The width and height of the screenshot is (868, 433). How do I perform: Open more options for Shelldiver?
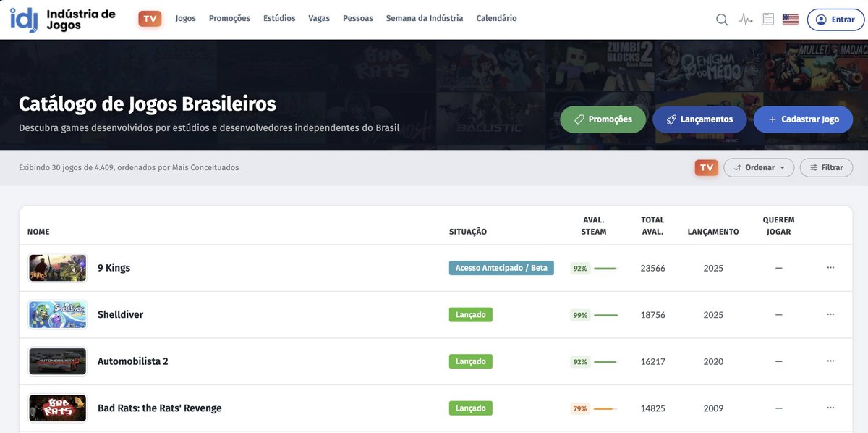tap(830, 314)
